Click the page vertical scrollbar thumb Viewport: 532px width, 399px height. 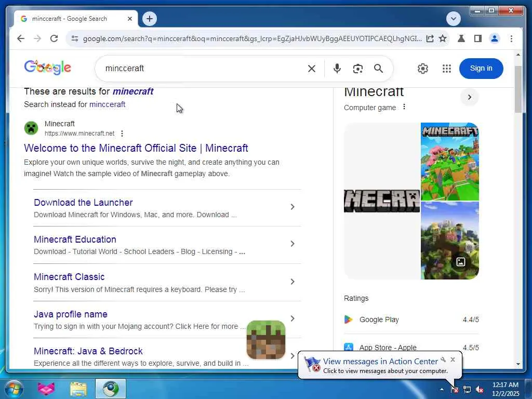point(518,89)
